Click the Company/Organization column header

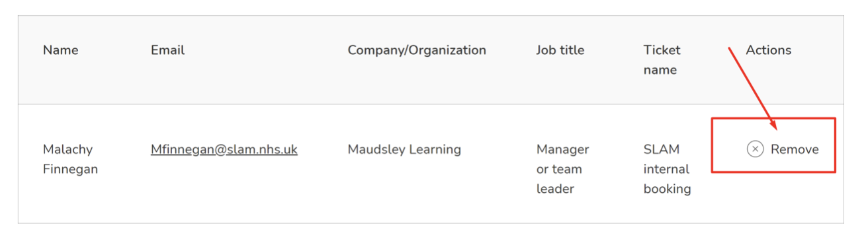417,50
